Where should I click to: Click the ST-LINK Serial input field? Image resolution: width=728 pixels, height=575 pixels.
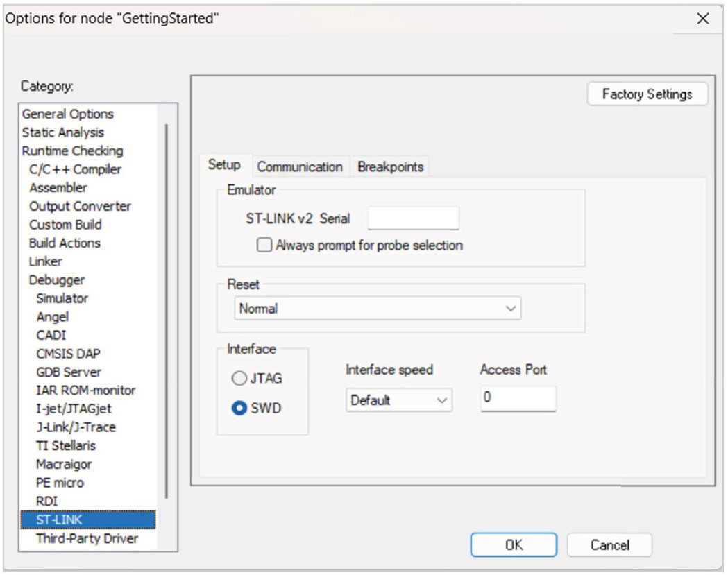[x=413, y=218]
